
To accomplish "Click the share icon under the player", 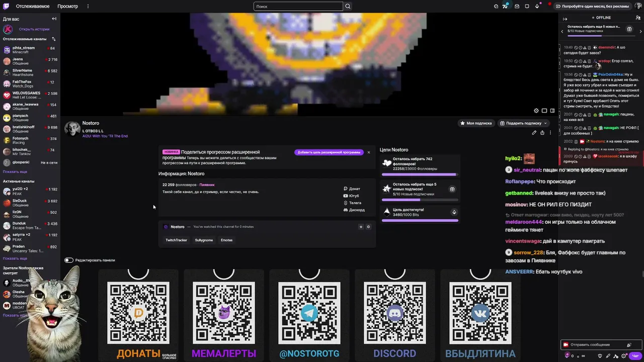I will (x=542, y=133).
